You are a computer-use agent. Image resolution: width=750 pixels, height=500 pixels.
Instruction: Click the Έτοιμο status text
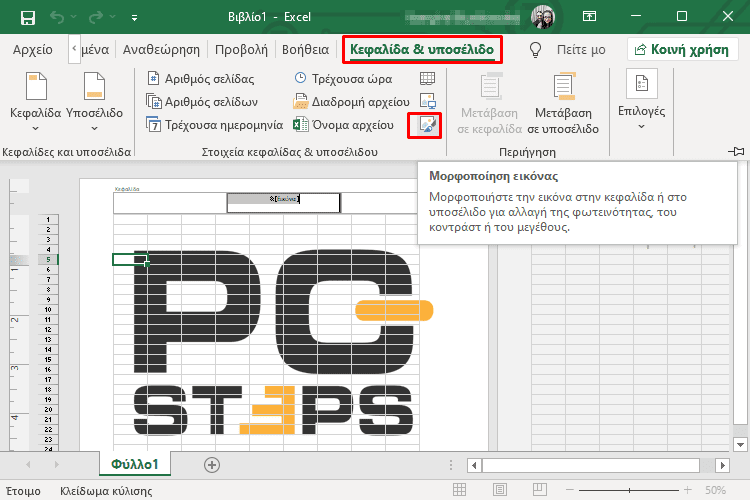click(23, 491)
